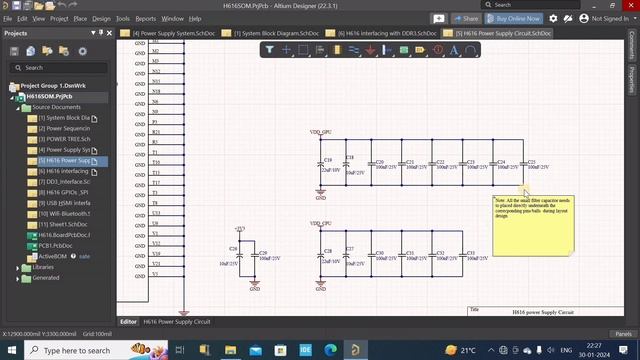The width and height of the screenshot is (640, 360).
Task: Pick the rectangle select tool
Action: click(303, 50)
